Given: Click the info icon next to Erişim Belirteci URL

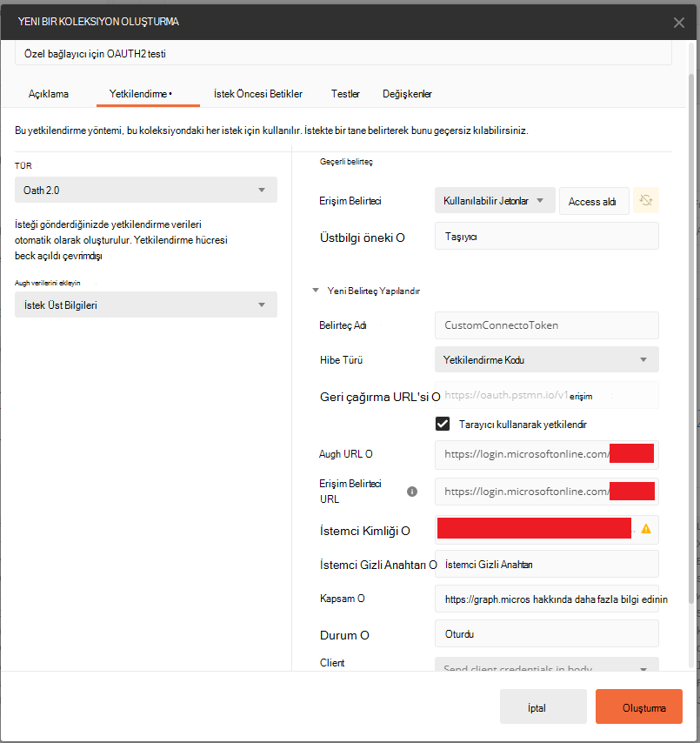Looking at the screenshot, I should click(x=412, y=492).
